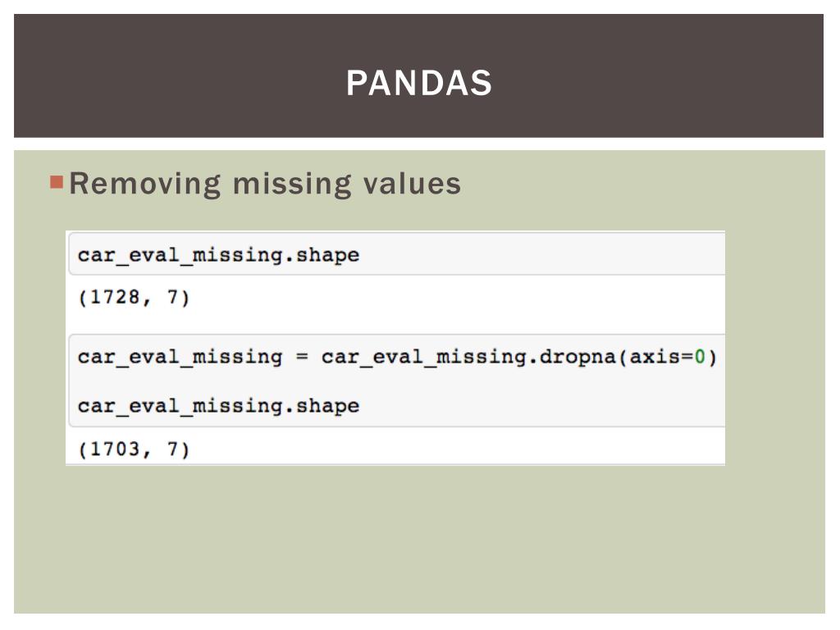This screenshot has height=630, width=840.
Task: Click the equals sign in the assignment line
Action: point(302,356)
